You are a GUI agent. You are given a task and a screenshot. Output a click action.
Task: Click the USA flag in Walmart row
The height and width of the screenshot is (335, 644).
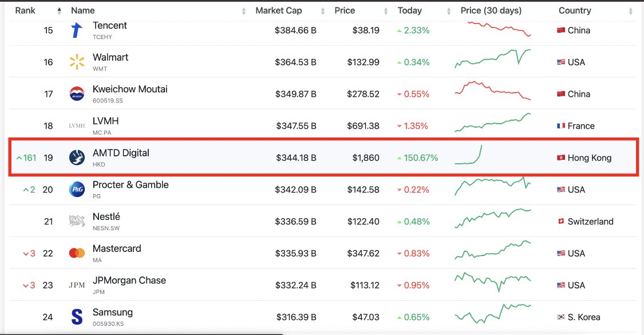(560, 62)
